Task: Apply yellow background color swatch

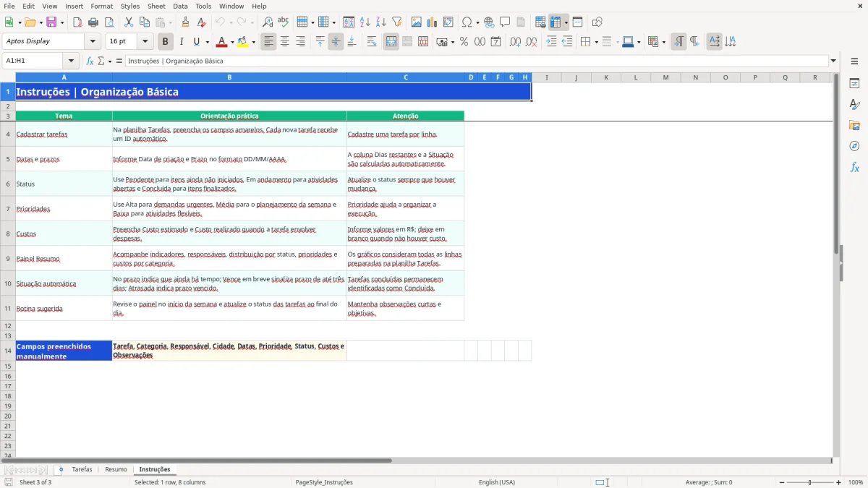Action: click(243, 42)
